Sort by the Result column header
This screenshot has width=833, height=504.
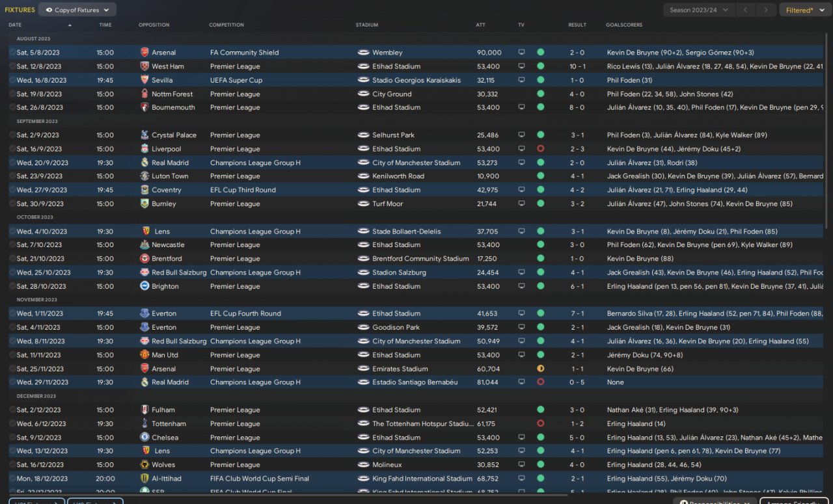point(577,25)
